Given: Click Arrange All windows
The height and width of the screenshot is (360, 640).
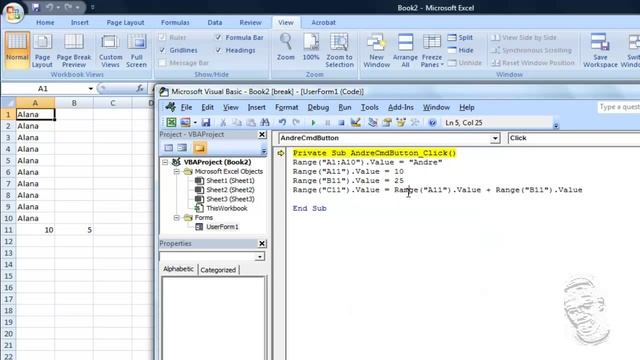Looking at the screenshot, I should coord(405,51).
